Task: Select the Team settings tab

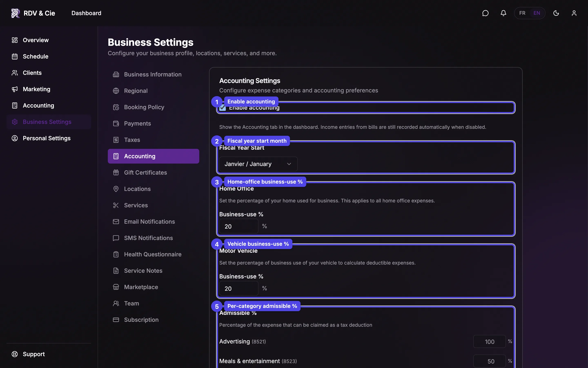Action: [153, 304]
